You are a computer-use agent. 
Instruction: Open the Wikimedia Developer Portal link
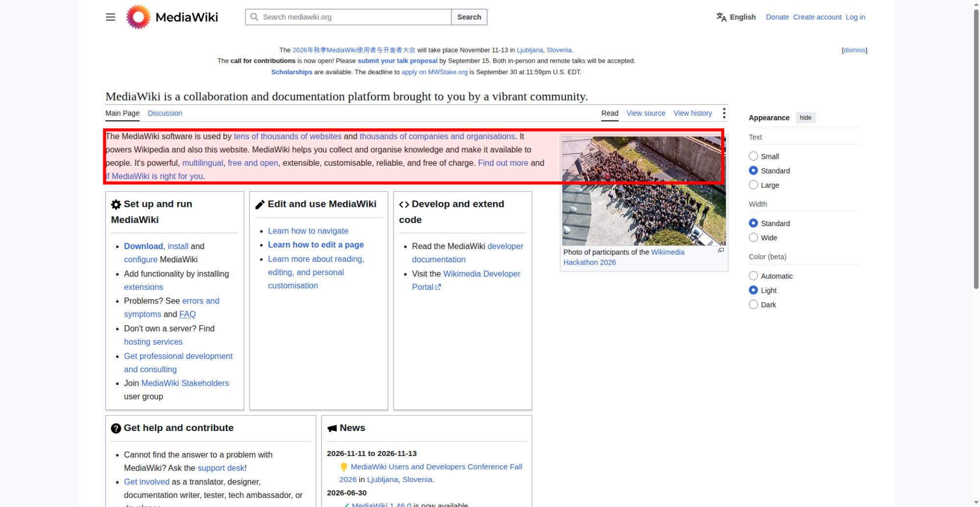pos(466,280)
